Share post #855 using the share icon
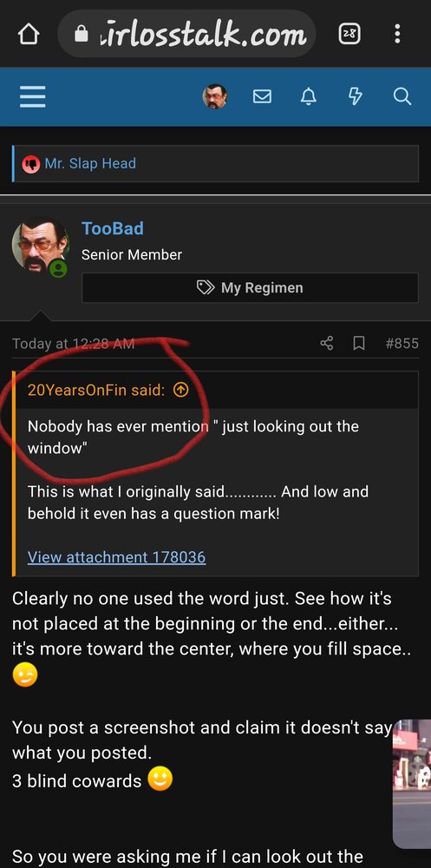431x868 pixels. point(327,343)
